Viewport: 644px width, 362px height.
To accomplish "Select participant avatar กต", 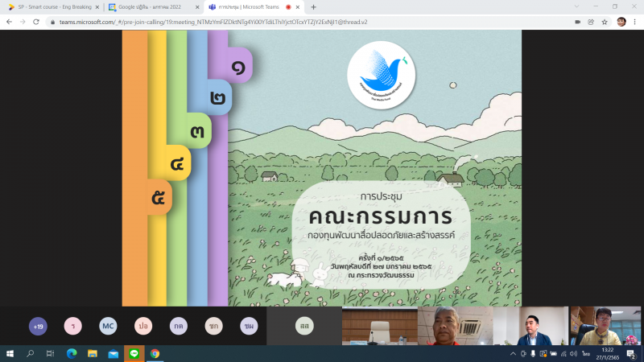I will 179,326.
